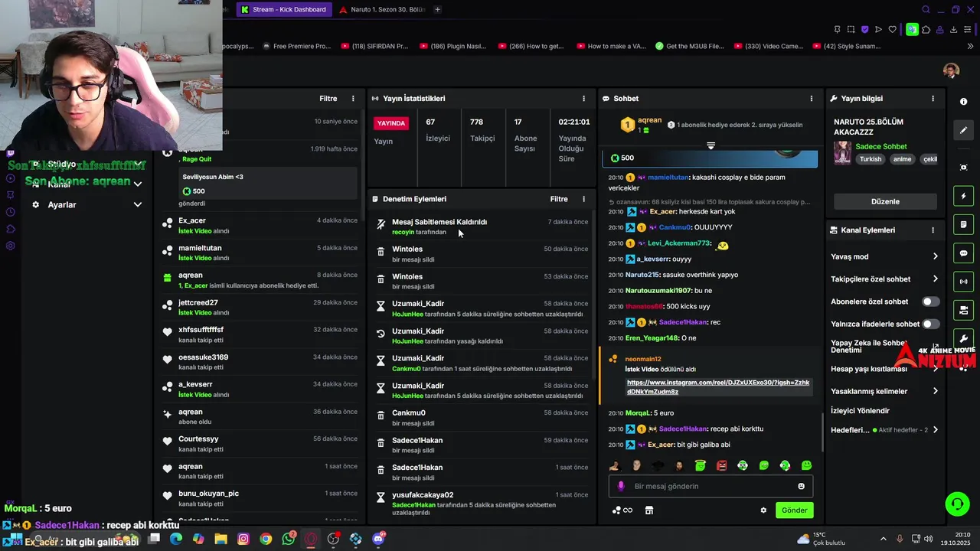Click Levi_Ackerman773 username in chat
Image resolution: width=980 pixels, height=551 pixels.
tap(679, 243)
